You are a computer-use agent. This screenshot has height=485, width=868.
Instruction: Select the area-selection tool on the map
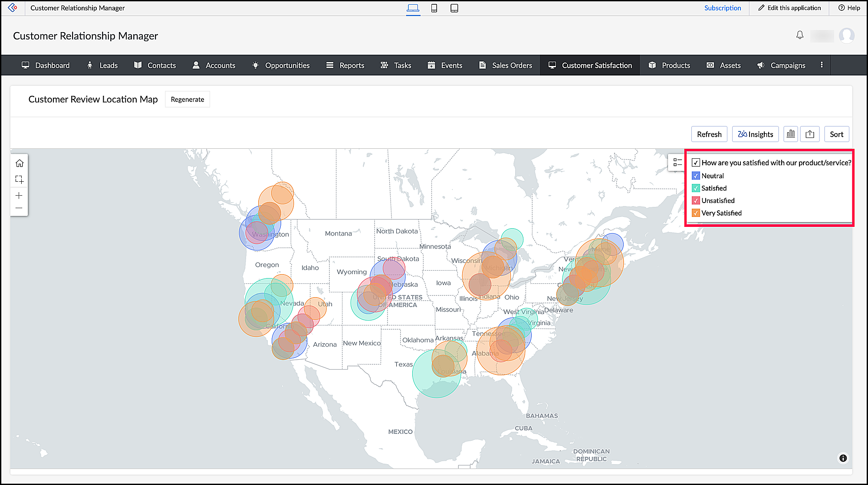pyautogui.click(x=19, y=179)
